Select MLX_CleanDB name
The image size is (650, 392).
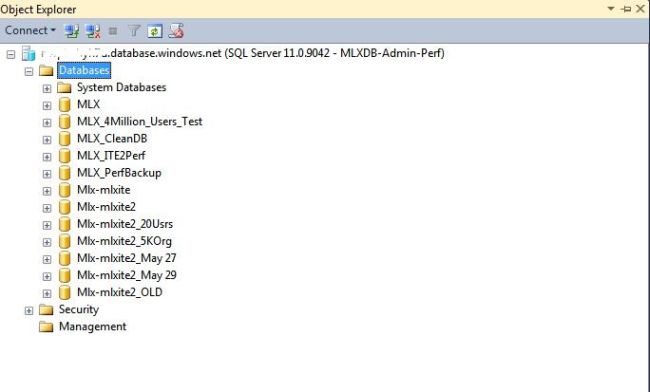[112, 139]
